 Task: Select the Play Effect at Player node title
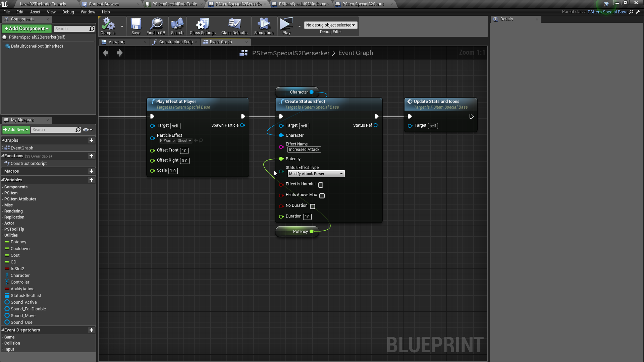coord(176,102)
